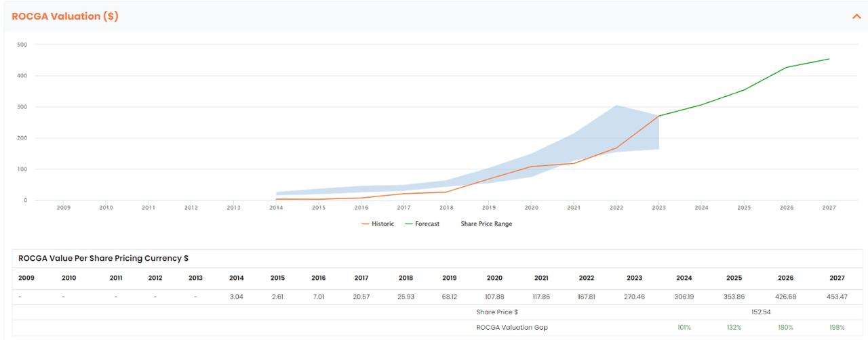Click the Share Price $ row label
This screenshot has height=340, width=868.
point(497,312)
